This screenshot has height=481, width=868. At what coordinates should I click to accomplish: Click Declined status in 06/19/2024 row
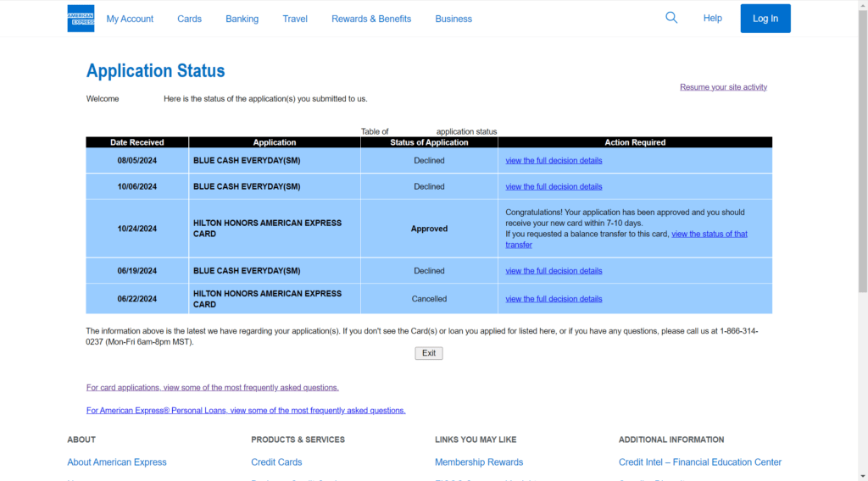(429, 271)
